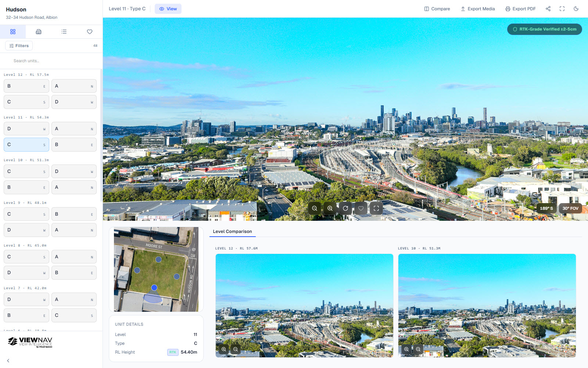Open the favorites heart sidebar tab

point(90,32)
